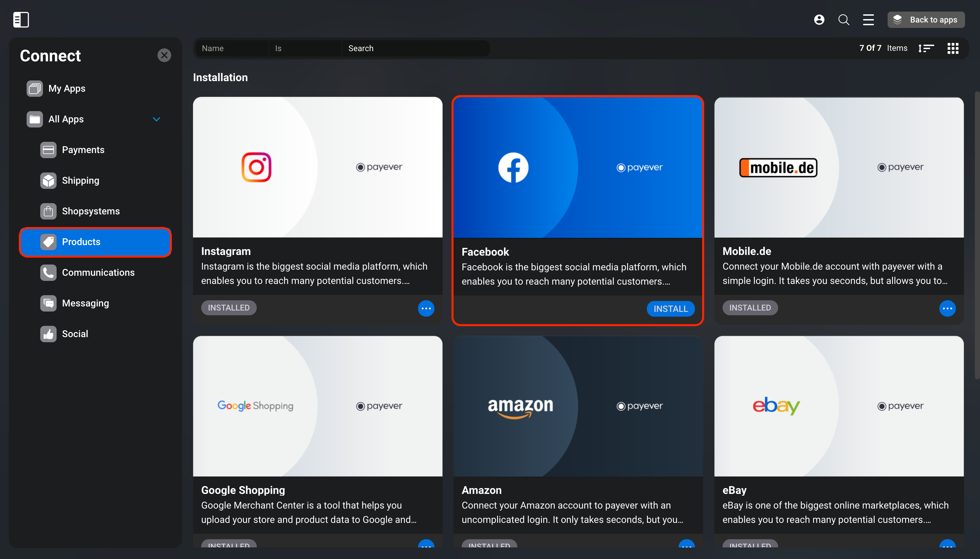The width and height of the screenshot is (980, 559).
Task: Open the hamburger menu icon
Action: (868, 19)
